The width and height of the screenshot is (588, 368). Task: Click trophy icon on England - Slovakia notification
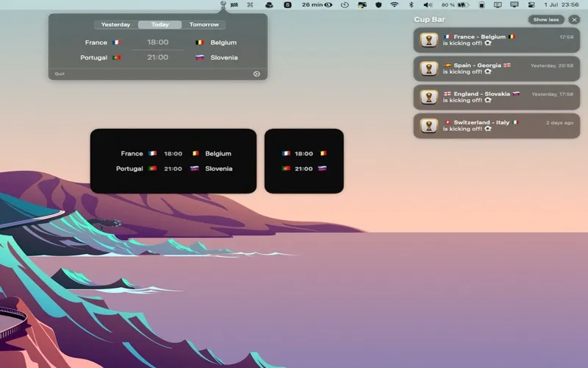point(429,97)
